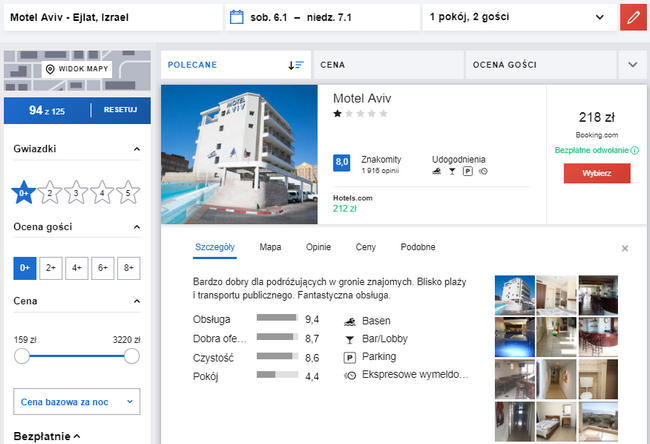Collapse the Cena filter section
650x444 pixels.
coord(137,301)
